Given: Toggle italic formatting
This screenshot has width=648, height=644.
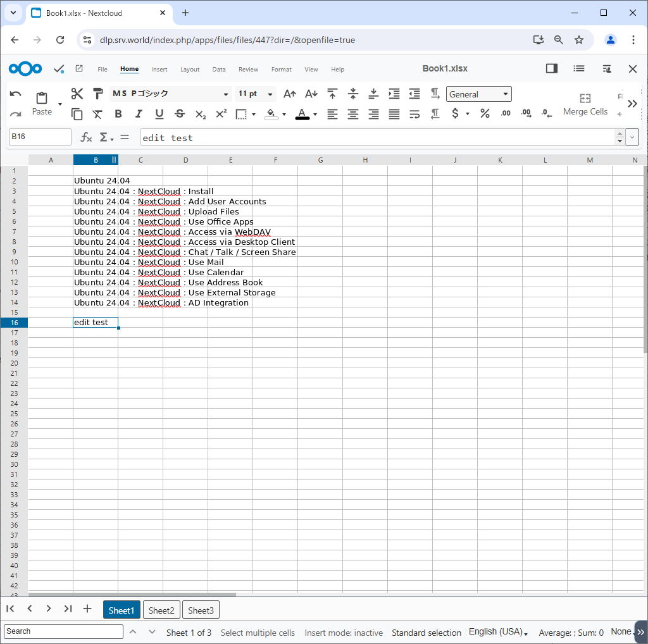Looking at the screenshot, I should (x=139, y=114).
